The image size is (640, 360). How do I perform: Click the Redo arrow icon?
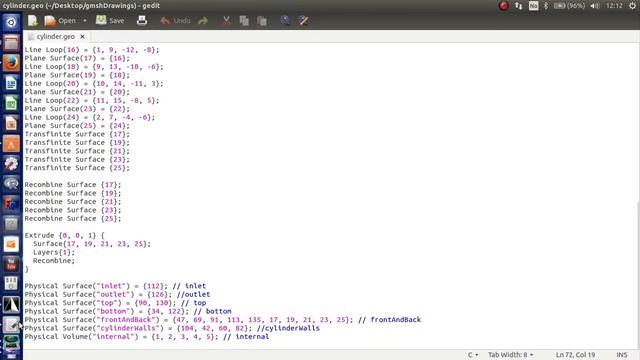(x=203, y=20)
